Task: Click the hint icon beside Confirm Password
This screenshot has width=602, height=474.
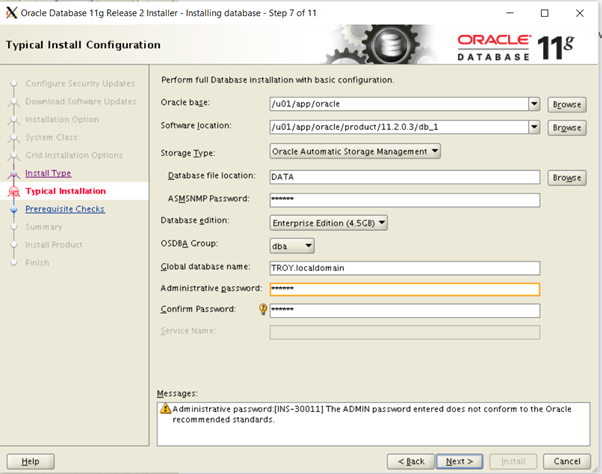Action: pos(263,311)
